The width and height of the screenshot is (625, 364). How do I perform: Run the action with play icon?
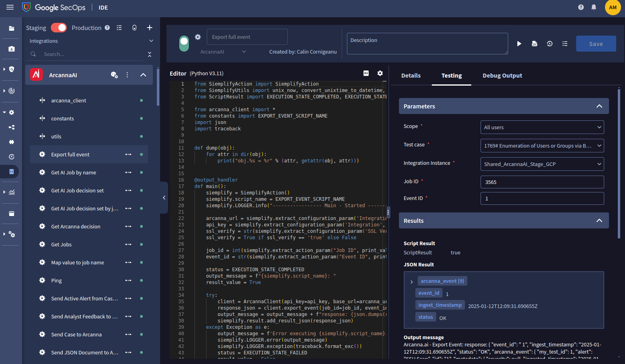[x=519, y=44]
